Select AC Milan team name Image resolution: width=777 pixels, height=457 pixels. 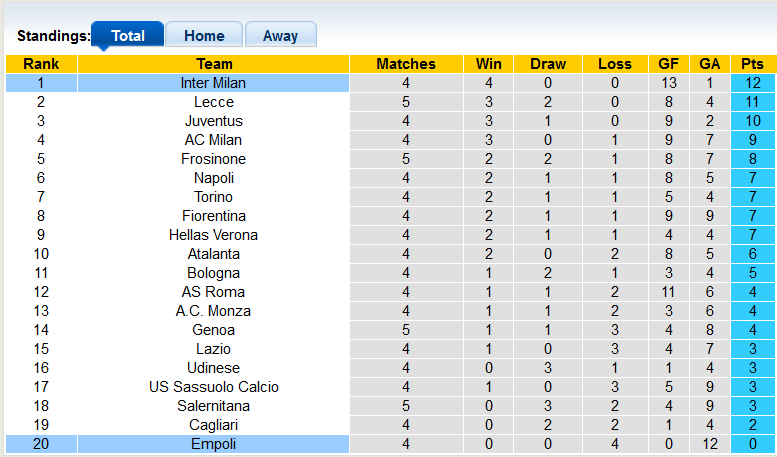213,140
